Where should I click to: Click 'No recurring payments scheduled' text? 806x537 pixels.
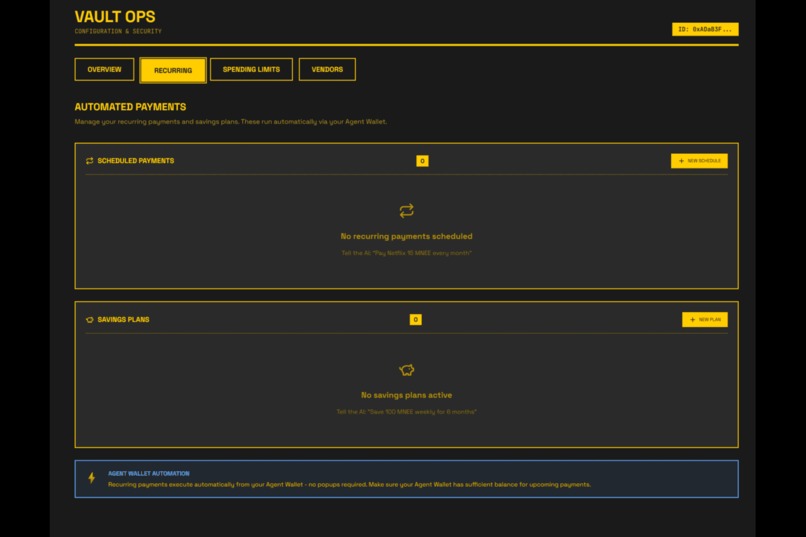click(407, 236)
